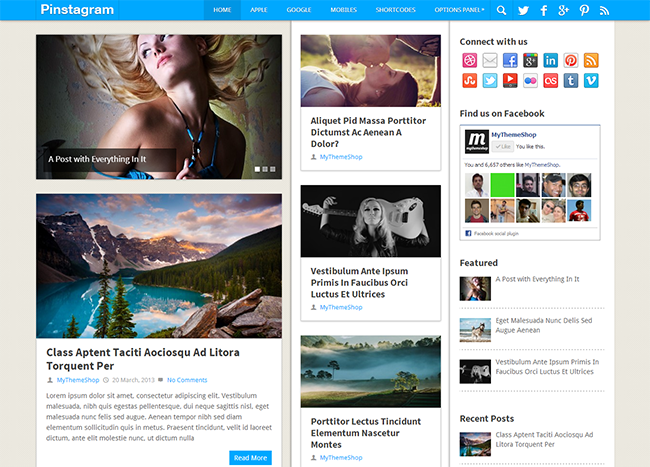Image resolution: width=650 pixels, height=467 pixels.
Task: Click the dog on beach Featured thumbnail
Action: click(475, 330)
